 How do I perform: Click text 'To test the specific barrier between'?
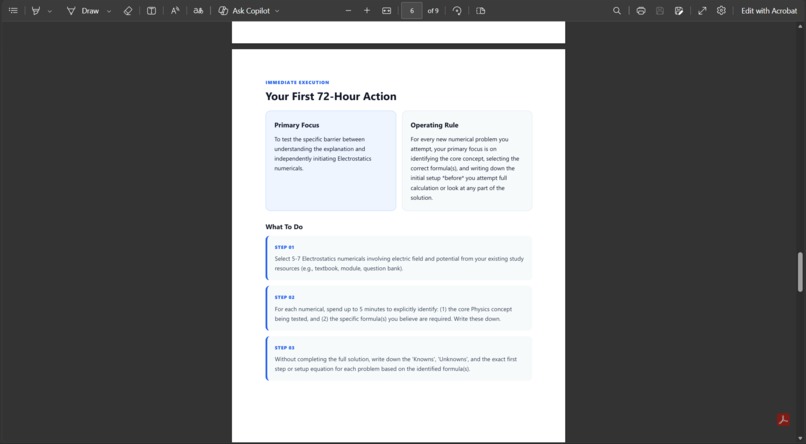click(319, 139)
